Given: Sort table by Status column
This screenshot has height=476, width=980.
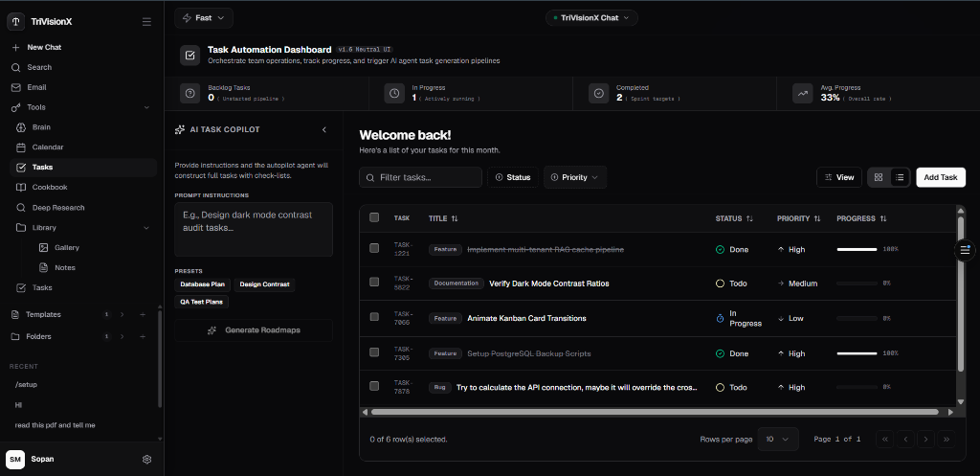Looking at the screenshot, I should [734, 218].
